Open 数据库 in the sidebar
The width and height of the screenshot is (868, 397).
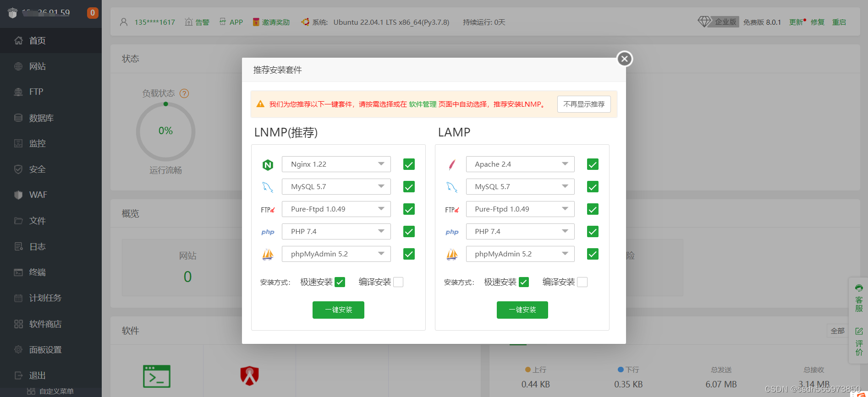(51, 118)
